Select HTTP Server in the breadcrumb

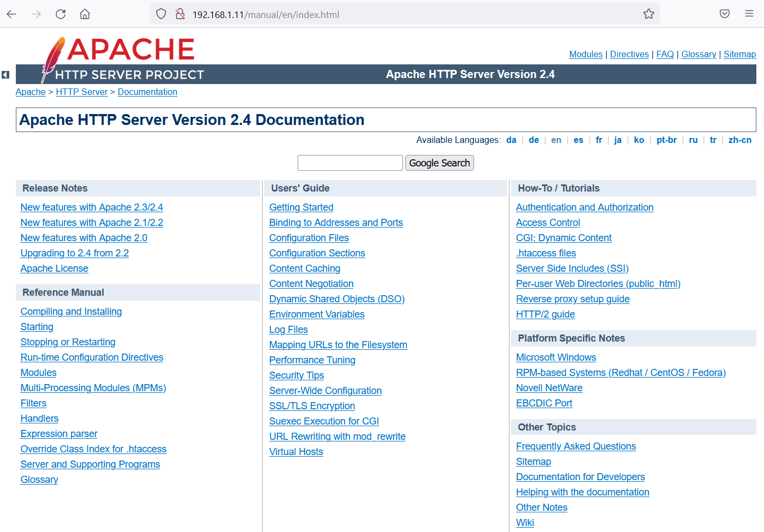[x=81, y=92]
